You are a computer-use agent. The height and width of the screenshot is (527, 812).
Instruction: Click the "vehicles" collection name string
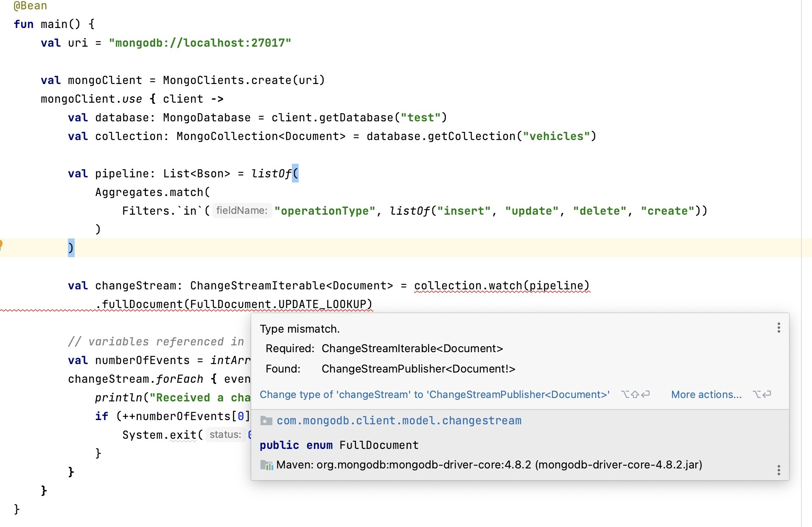click(x=556, y=136)
